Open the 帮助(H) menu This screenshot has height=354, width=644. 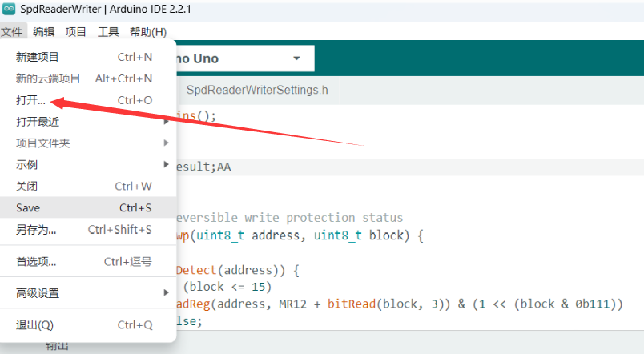pyautogui.click(x=148, y=31)
